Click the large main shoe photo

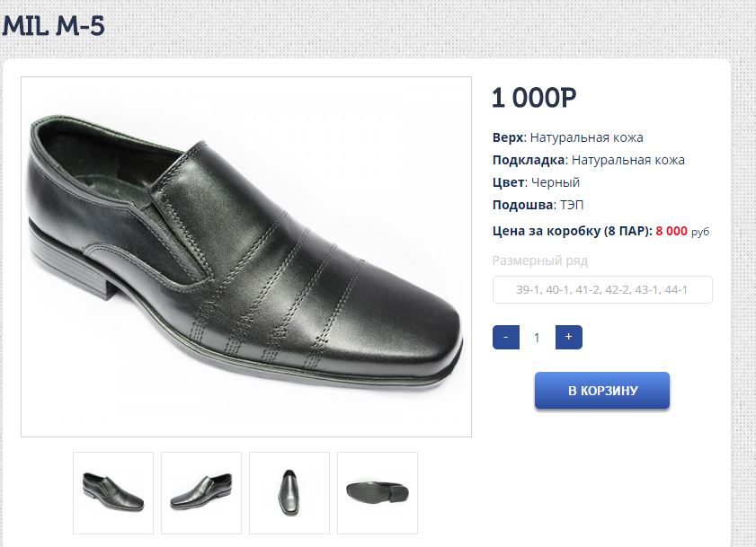pos(246,257)
